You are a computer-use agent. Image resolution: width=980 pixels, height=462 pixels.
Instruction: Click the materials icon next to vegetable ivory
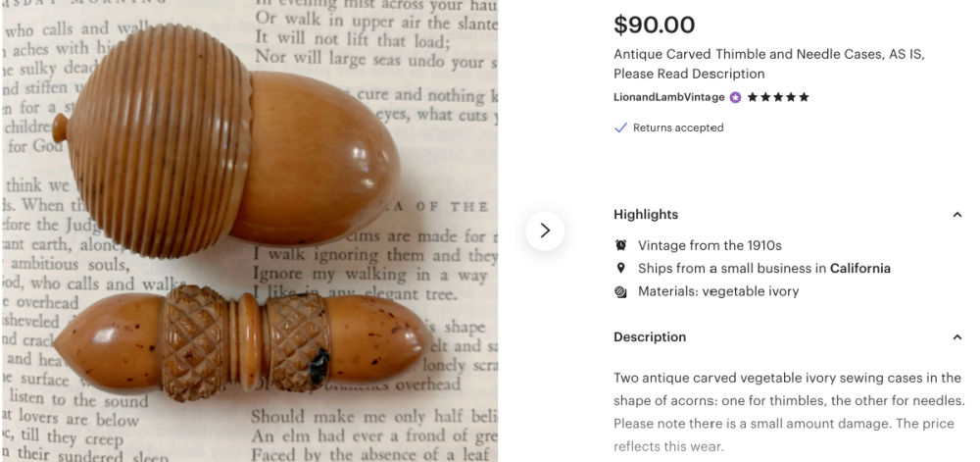pos(620,291)
